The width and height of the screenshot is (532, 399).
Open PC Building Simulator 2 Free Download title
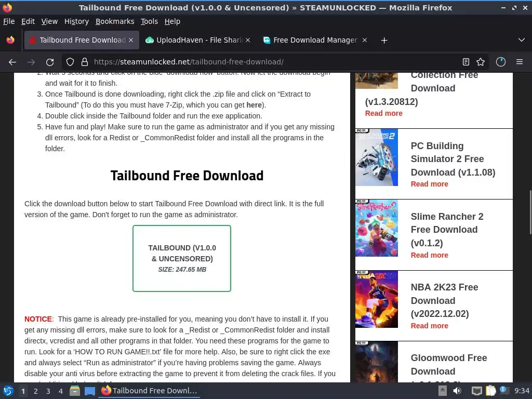[453, 159]
